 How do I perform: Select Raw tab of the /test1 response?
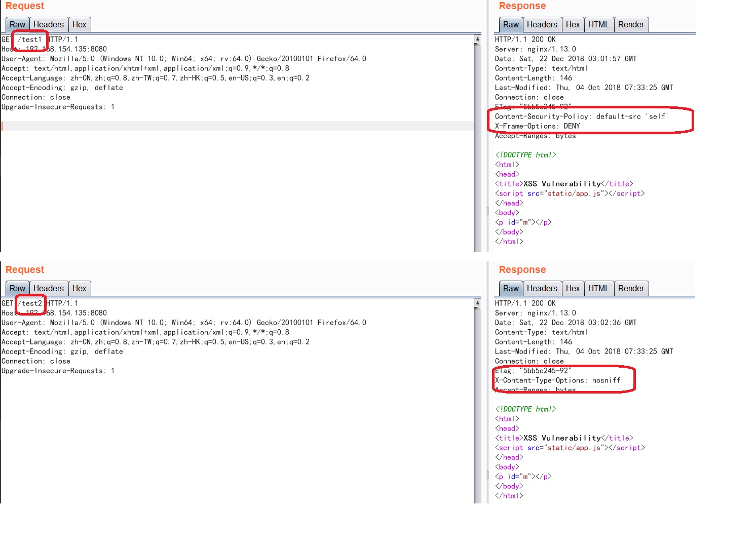[x=511, y=24]
